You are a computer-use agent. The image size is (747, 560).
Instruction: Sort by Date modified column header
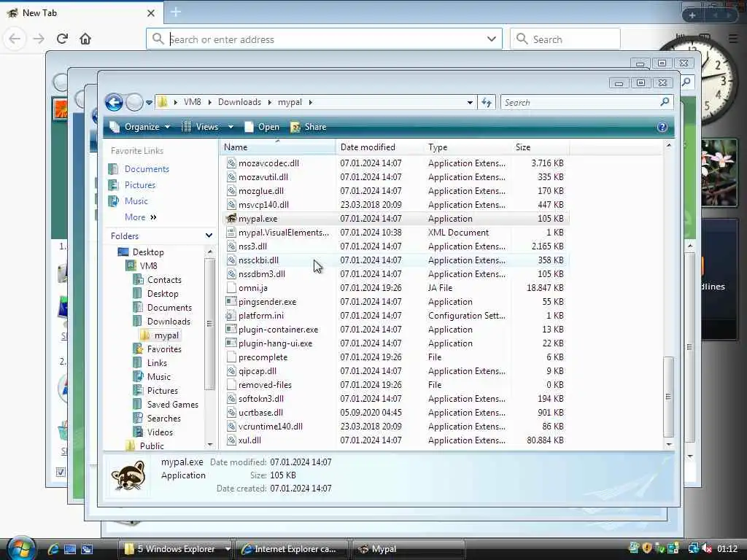[x=379, y=147]
